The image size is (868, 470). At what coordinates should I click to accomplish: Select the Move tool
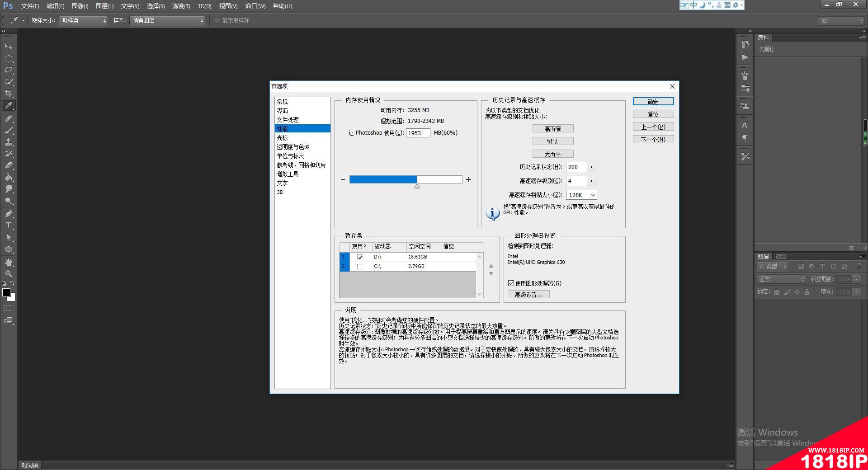point(9,47)
